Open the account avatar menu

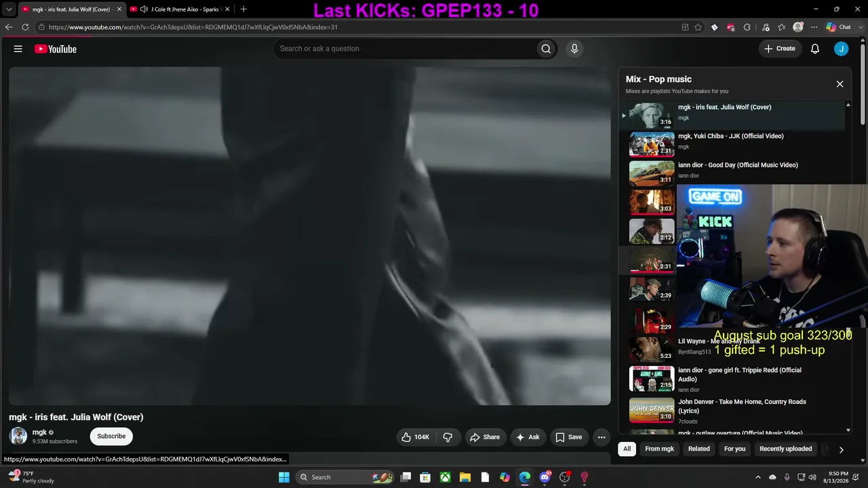point(841,49)
